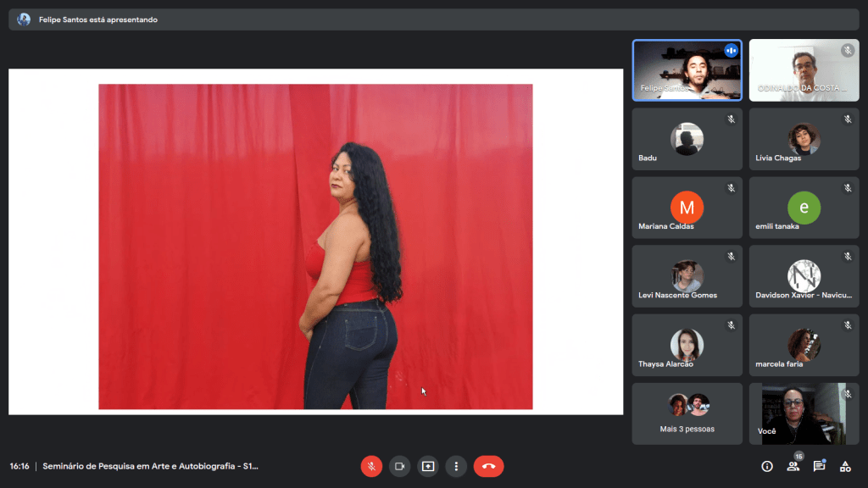This screenshot has width=868, height=488.
Task: Click the audio indicator on Felipe Santos tile
Action: 731,51
